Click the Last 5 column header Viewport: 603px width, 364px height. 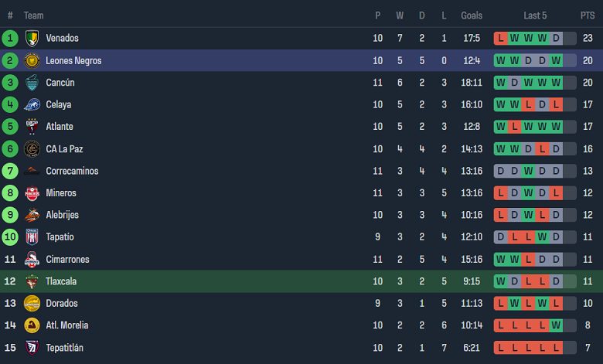(x=536, y=15)
